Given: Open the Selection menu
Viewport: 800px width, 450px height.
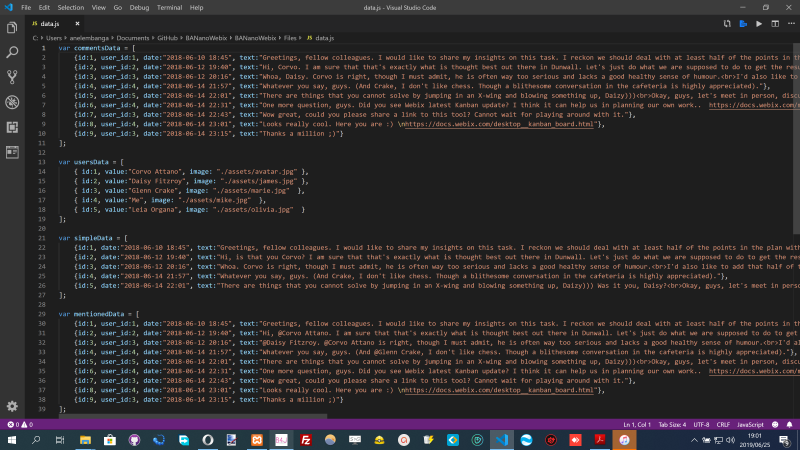Looking at the screenshot, I should [71, 6].
